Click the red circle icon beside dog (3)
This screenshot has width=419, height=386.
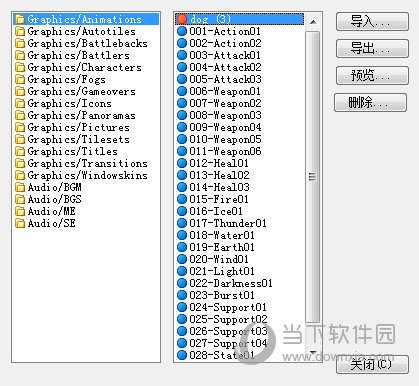[x=182, y=19]
